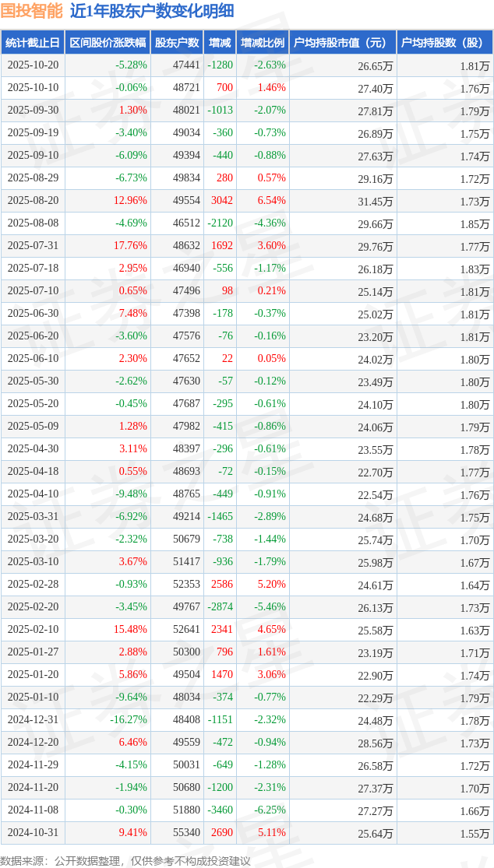Screen dimensions: 494x868
Task: Select the 2024-10-31 date cell
Action: (x=33, y=833)
